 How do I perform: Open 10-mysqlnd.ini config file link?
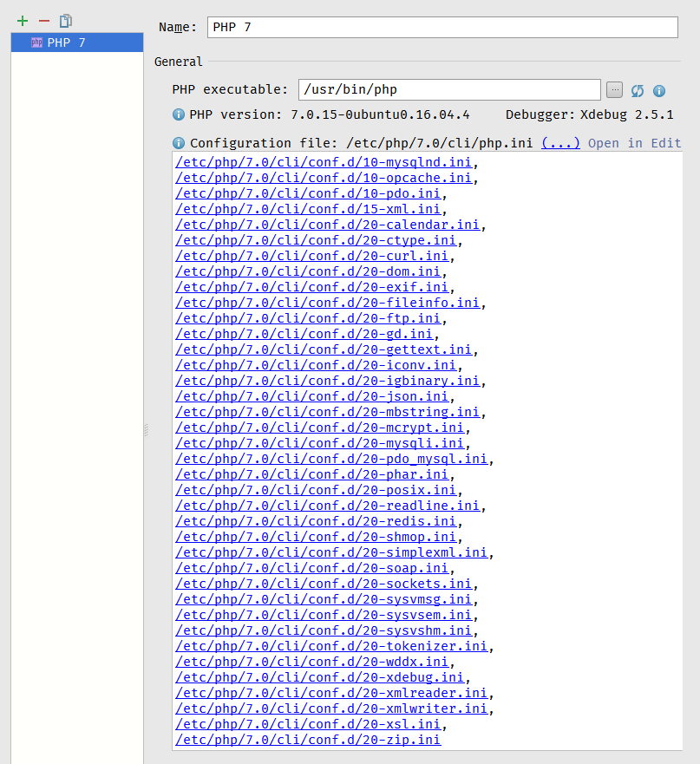pos(324,162)
